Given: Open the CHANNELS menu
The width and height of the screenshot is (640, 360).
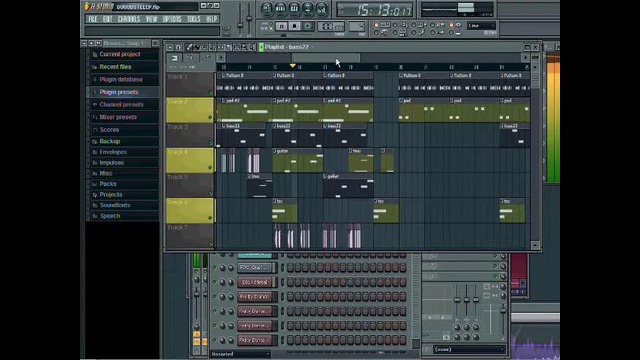Looking at the screenshot, I should 129,19.
